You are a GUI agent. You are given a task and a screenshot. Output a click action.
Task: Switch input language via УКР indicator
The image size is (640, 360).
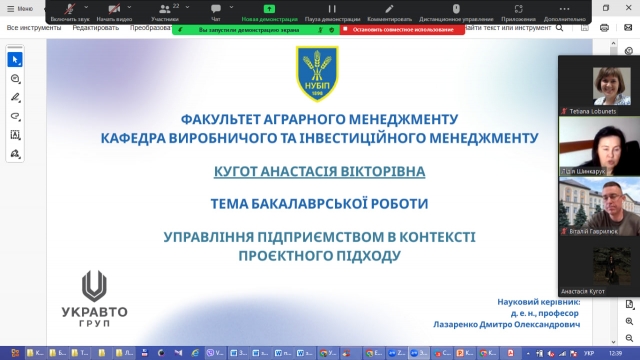(589, 353)
